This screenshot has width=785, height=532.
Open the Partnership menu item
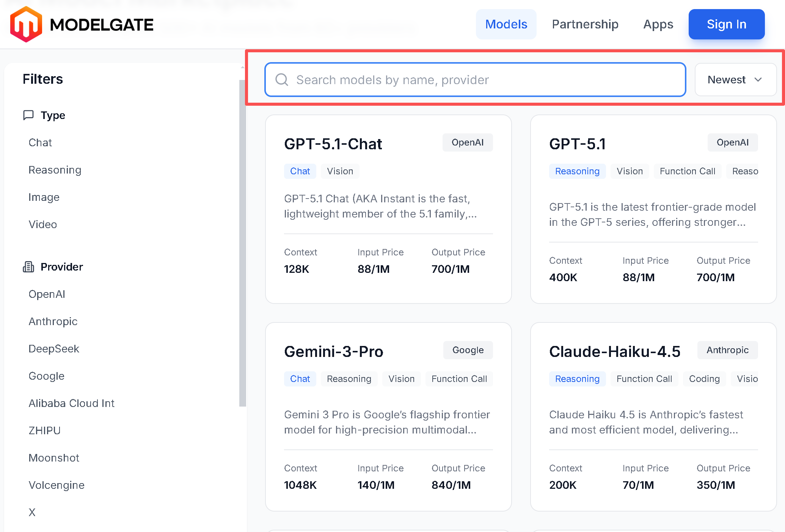[585, 24]
